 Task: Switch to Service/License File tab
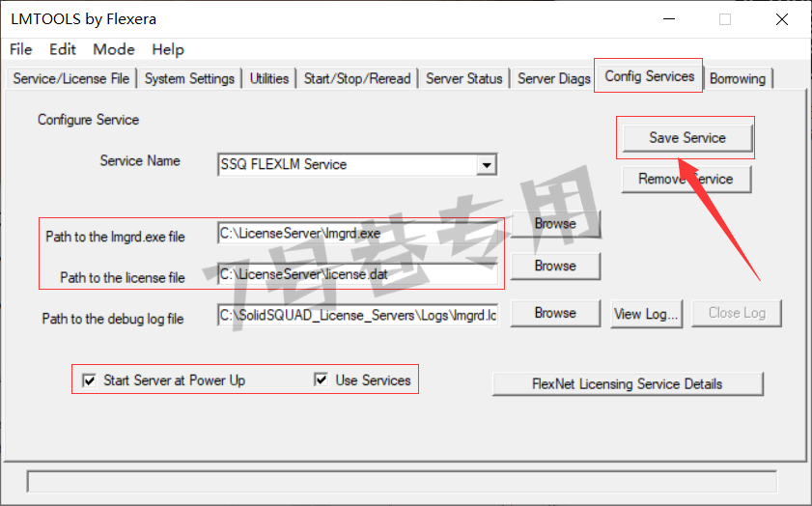(x=71, y=79)
